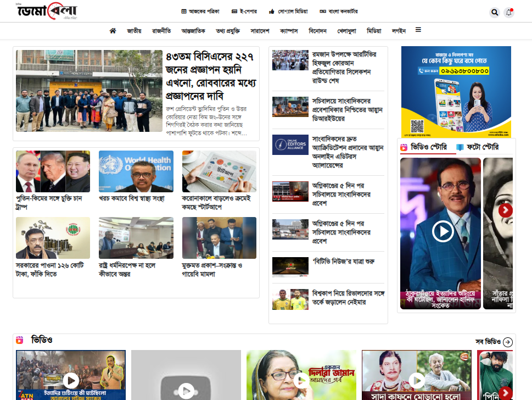
Task: Open the hamburger menu after লগইন
Action: pyautogui.click(x=418, y=30)
